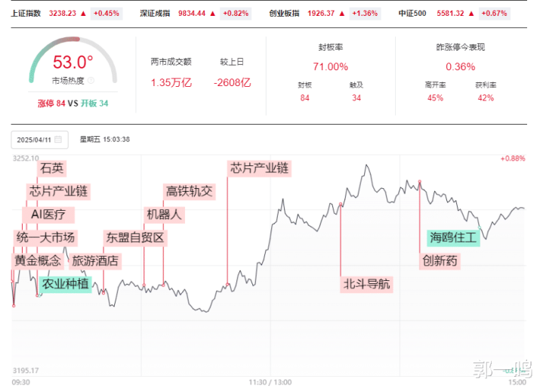This screenshot has height=392, width=543.
Task: Click the info icon beside 市场热度
Action: coord(91,80)
